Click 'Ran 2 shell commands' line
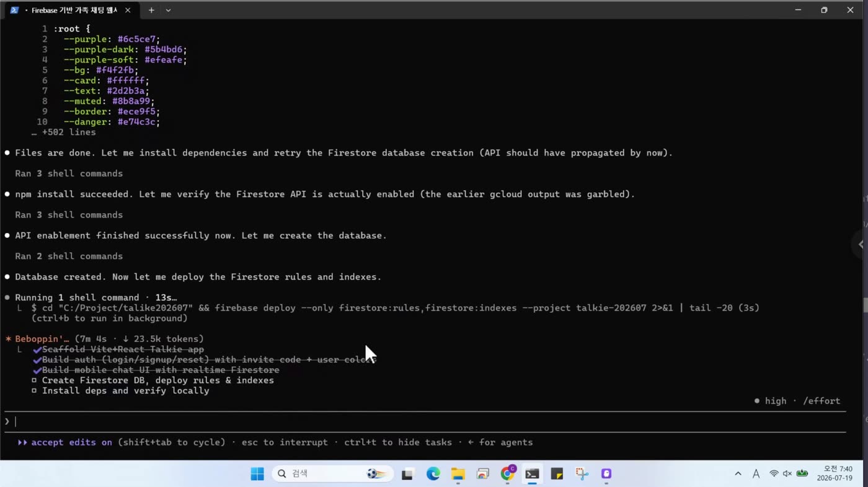This screenshot has height=487, width=868. (x=69, y=256)
